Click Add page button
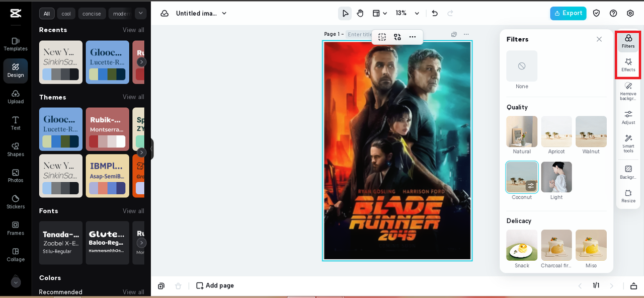The image size is (644, 298). (215, 285)
